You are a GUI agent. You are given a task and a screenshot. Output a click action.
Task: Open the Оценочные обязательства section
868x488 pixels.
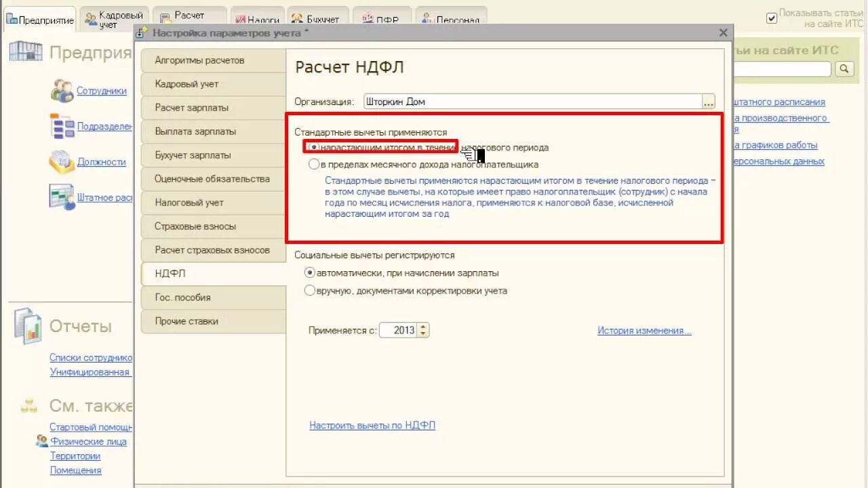click(x=213, y=179)
